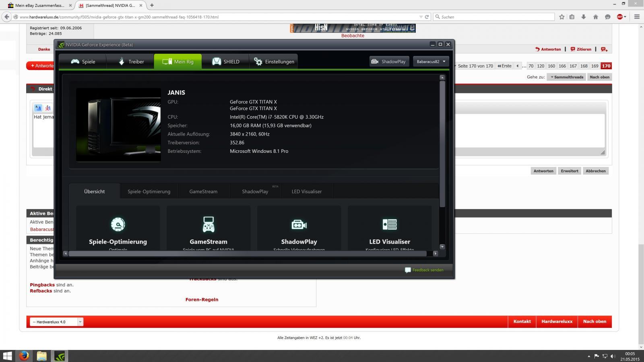
Task: Click Feedback senden link
Action: [424, 270]
